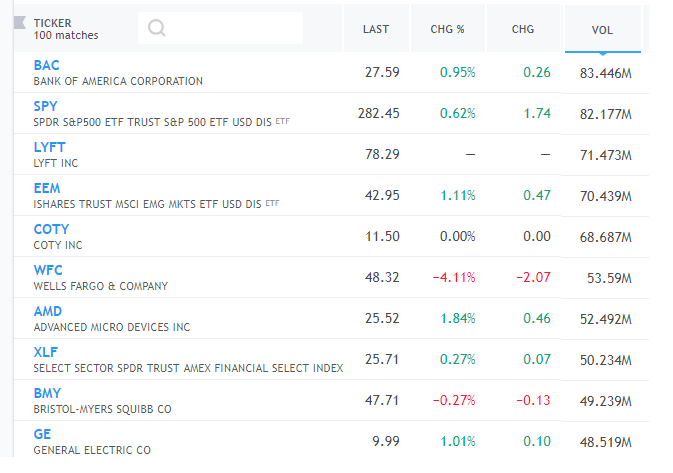
Task: Click 'WELLS FARGO & COMPANY' company name
Action: [x=100, y=286]
